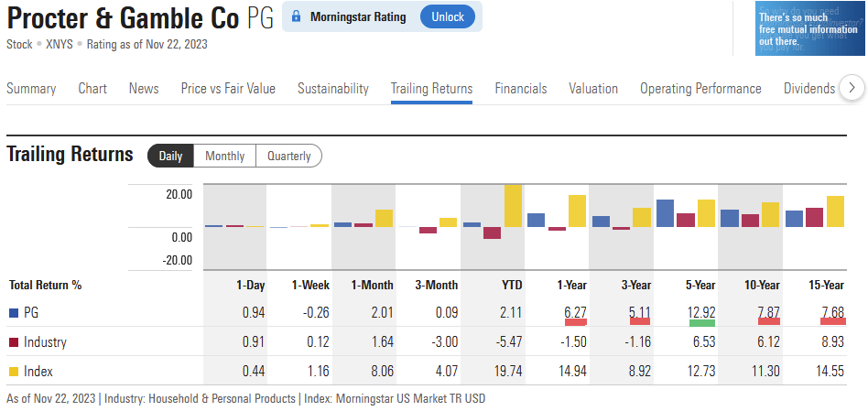Screen dimensions: 868x411
Task: Open the Financials tab
Action: click(x=521, y=89)
